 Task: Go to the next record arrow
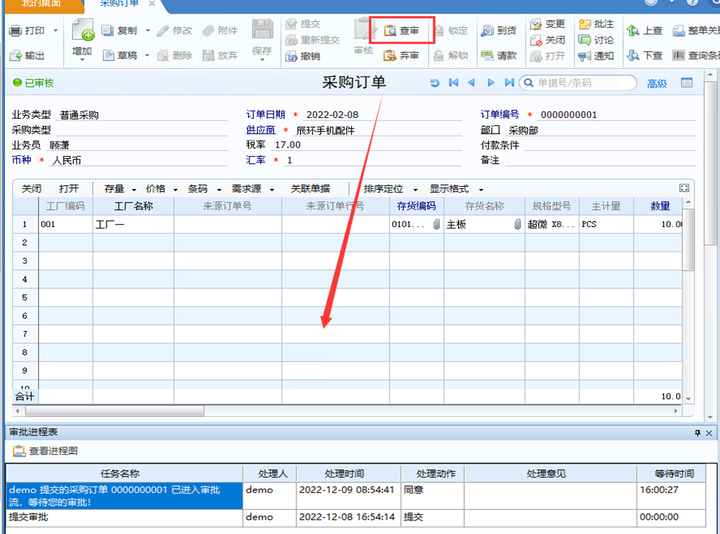(x=491, y=83)
